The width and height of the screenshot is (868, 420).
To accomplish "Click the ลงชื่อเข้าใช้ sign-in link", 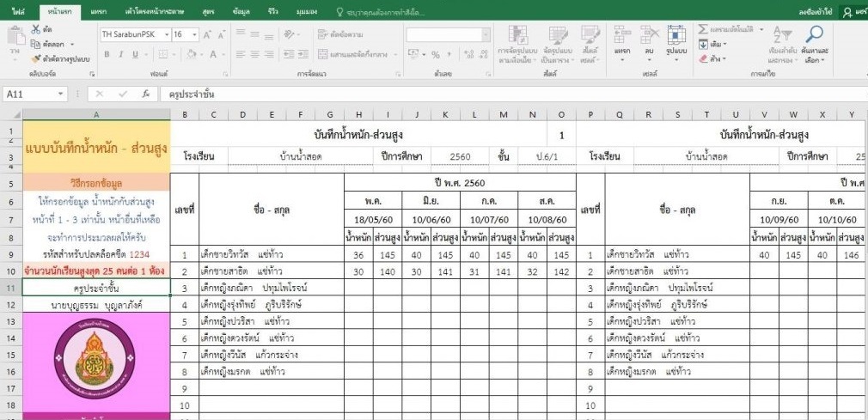I will coord(816,11).
